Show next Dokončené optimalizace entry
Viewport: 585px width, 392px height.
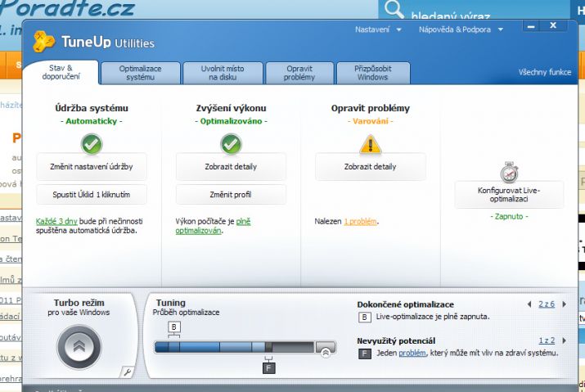(564, 304)
